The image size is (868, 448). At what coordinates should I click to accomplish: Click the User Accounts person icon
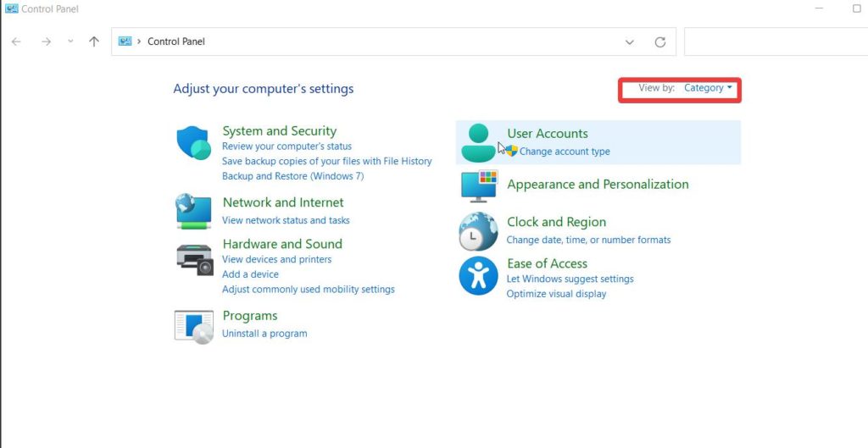point(478,142)
